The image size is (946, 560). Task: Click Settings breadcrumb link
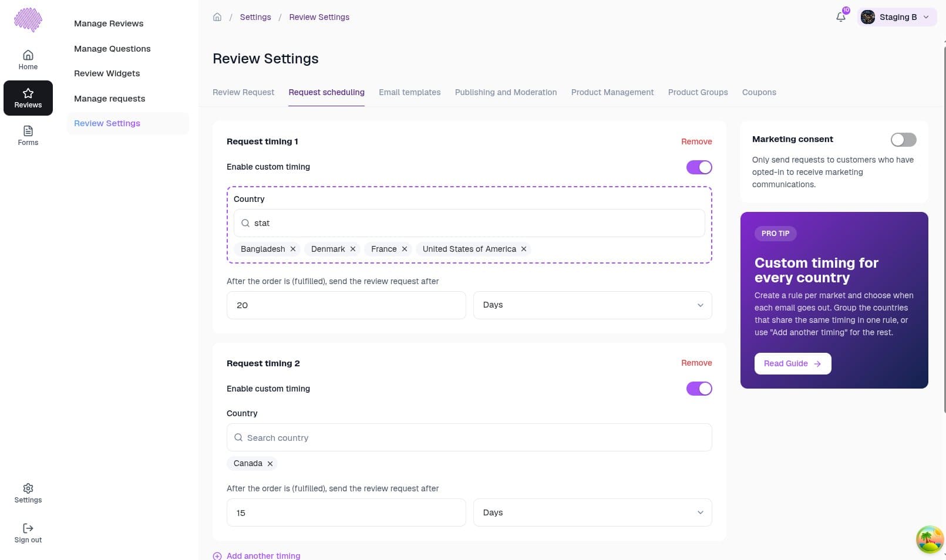tap(255, 17)
